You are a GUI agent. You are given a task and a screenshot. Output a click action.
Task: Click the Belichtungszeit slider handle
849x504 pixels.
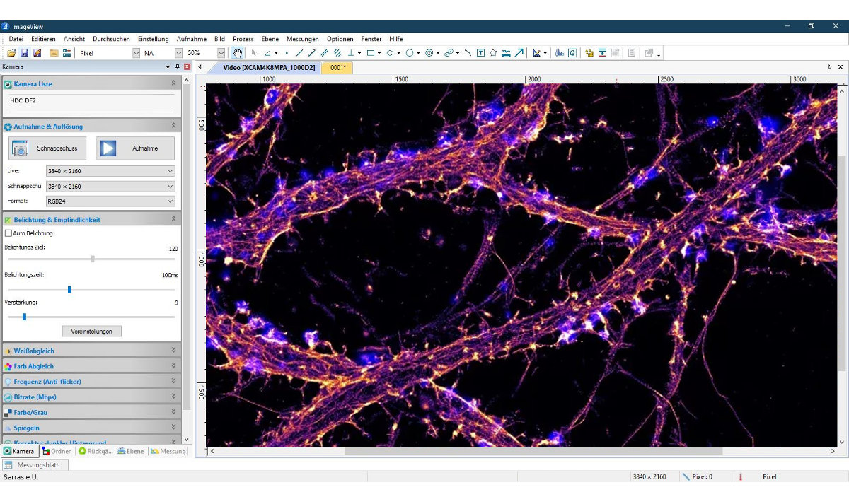pos(69,290)
